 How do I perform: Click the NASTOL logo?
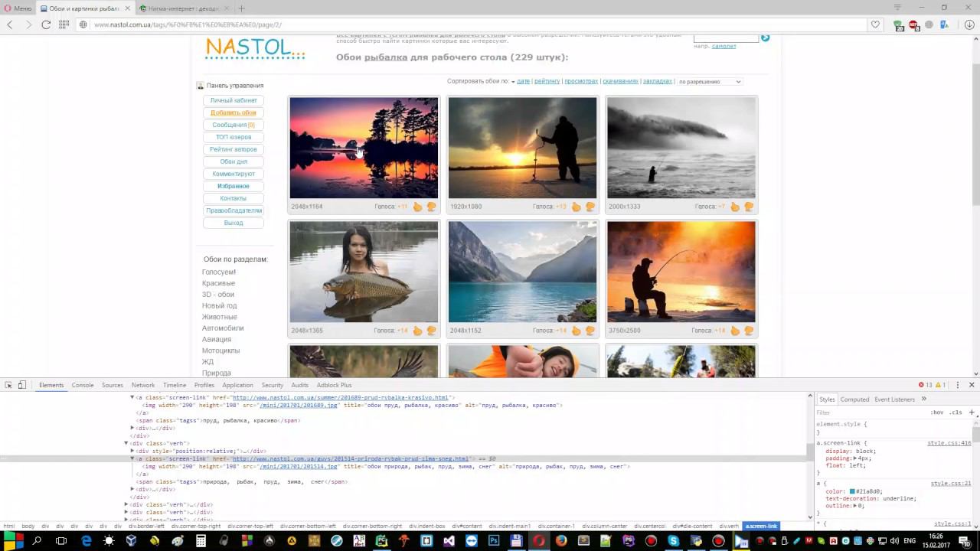point(255,48)
